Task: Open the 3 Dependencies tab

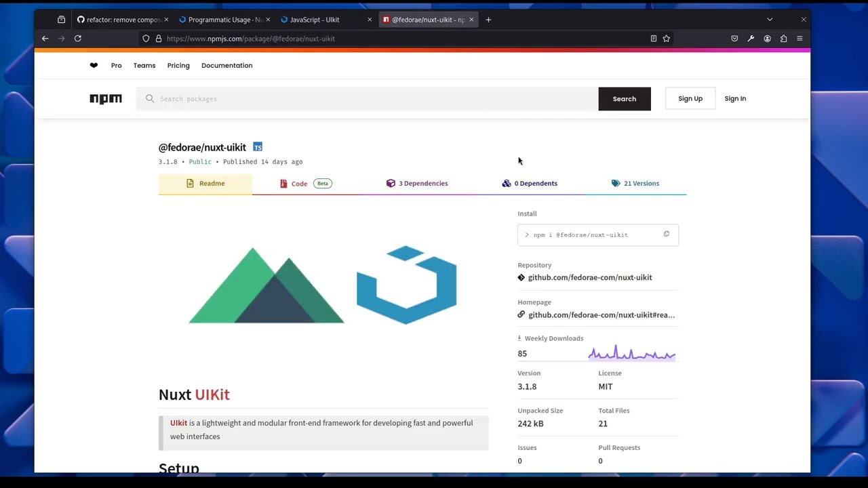Action: [x=417, y=184]
